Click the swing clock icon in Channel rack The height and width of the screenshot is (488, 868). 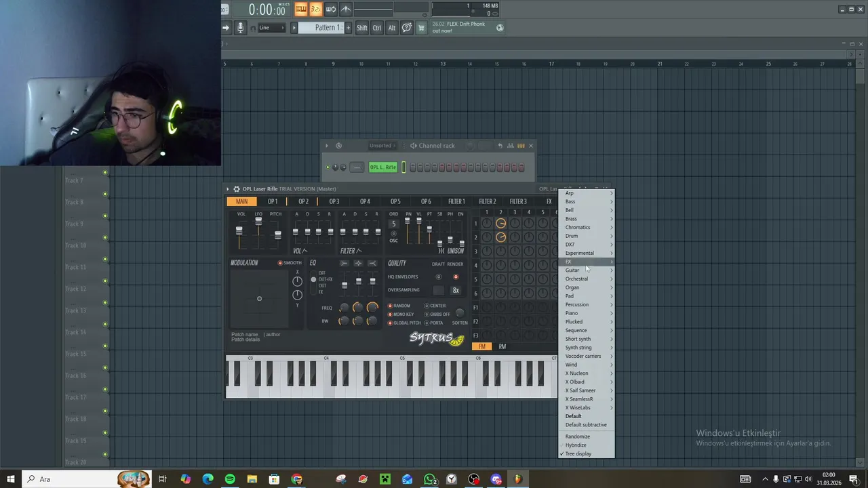point(338,146)
